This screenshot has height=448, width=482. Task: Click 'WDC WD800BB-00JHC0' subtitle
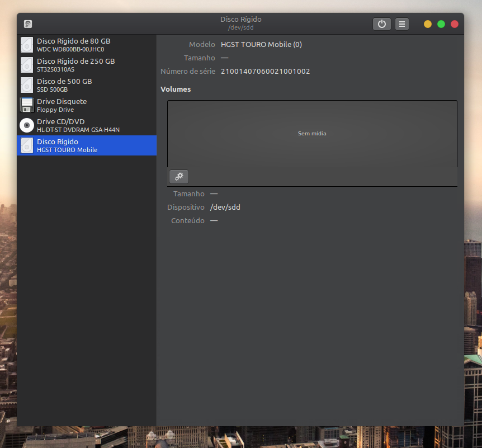[70, 49]
